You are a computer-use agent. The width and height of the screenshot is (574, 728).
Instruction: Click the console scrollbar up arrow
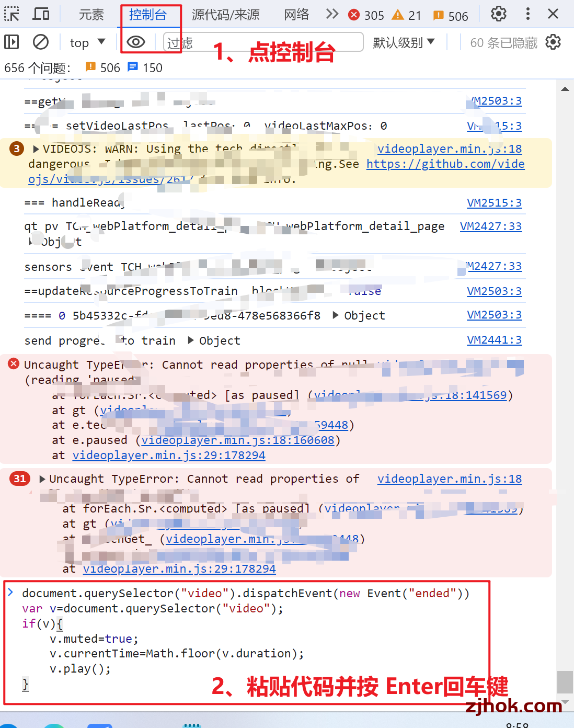click(565, 89)
